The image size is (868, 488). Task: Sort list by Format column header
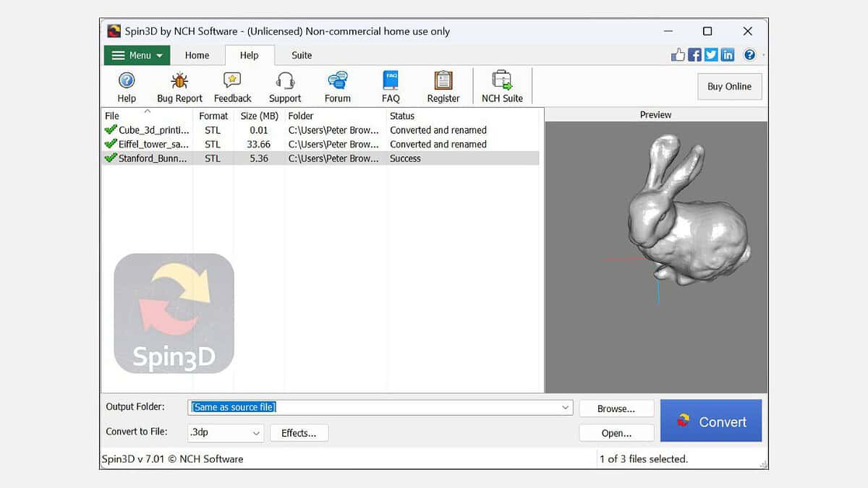click(x=213, y=116)
